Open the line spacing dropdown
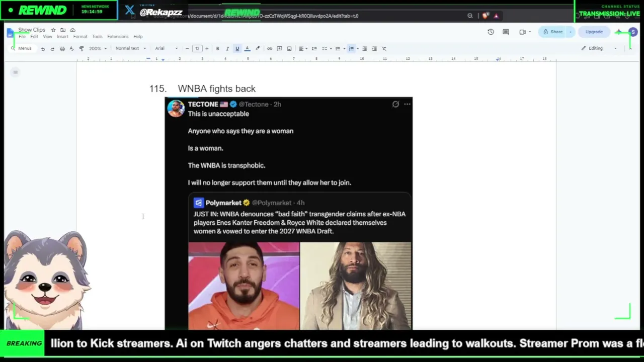The image size is (644, 362). pos(314,49)
